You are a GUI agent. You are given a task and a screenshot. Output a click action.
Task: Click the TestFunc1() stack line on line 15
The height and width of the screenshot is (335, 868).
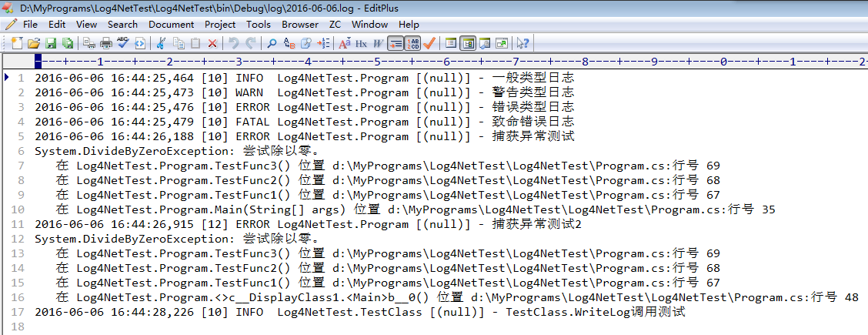(x=388, y=283)
